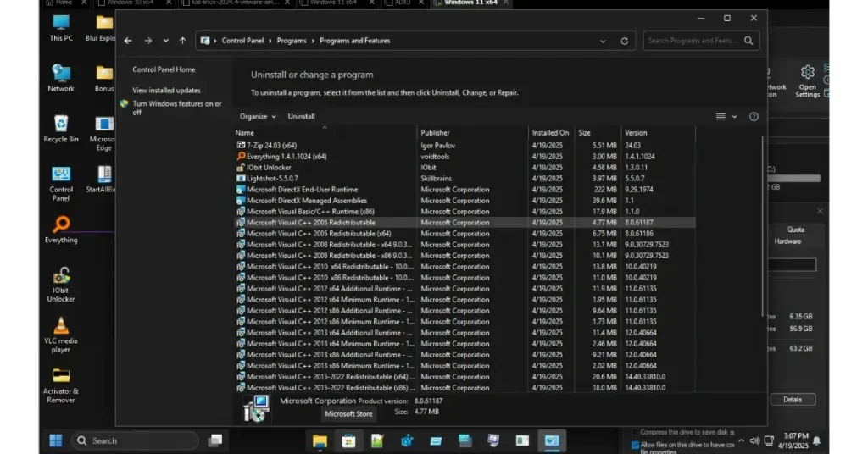Go up one level with up arrow

tap(183, 41)
